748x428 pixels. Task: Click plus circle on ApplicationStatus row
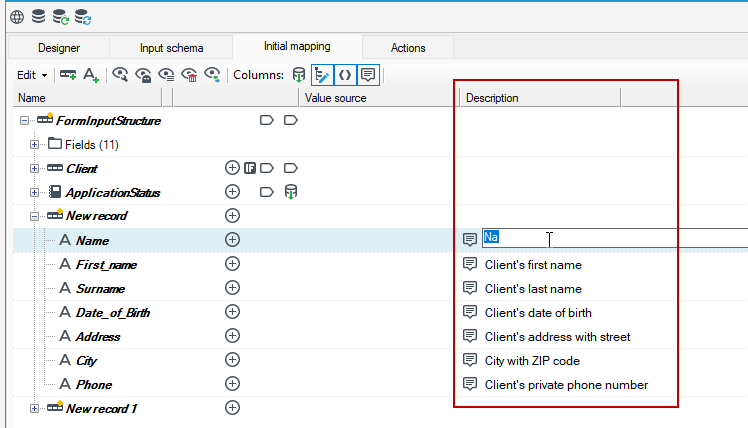coord(232,192)
